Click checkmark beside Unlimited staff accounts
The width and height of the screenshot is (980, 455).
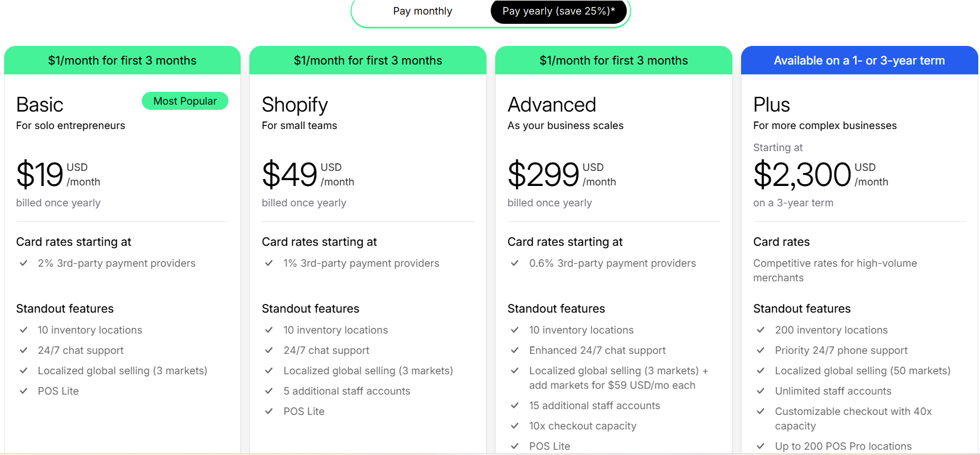[760, 391]
